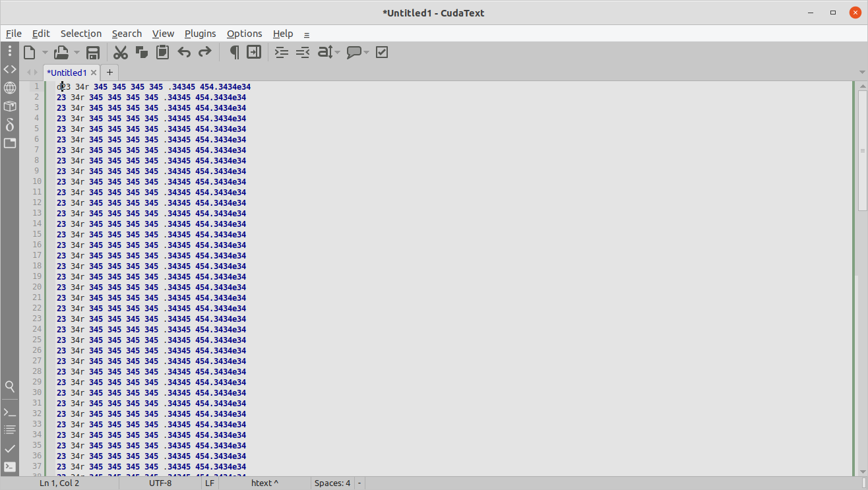Toggle word wrap toolbar icon
This screenshot has height=490, width=868.
(254, 52)
